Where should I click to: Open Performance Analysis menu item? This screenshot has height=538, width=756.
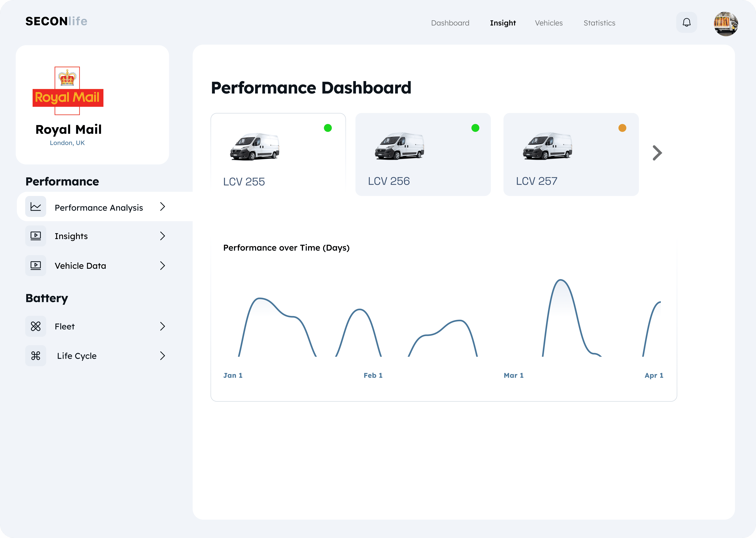105,206
